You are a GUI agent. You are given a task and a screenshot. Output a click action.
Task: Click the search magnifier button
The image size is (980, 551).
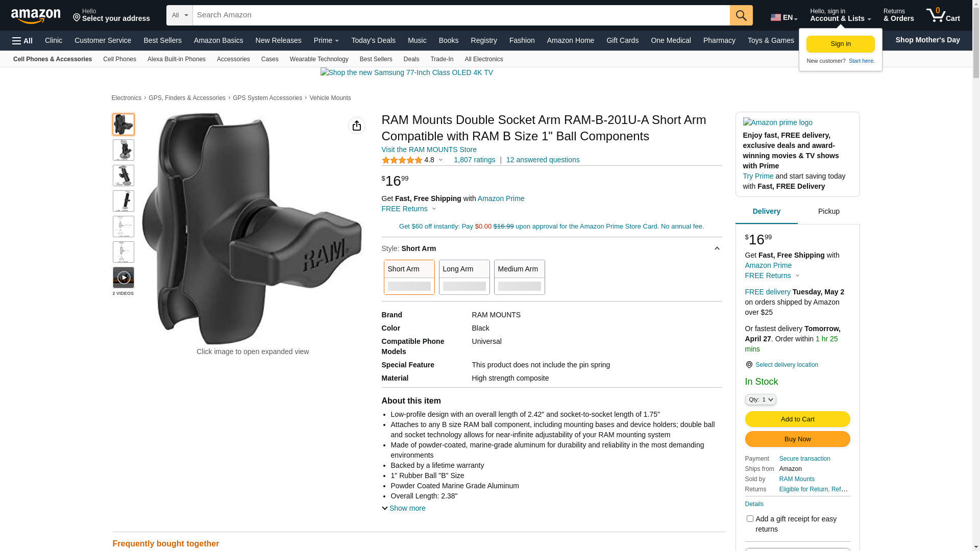pos(741,15)
